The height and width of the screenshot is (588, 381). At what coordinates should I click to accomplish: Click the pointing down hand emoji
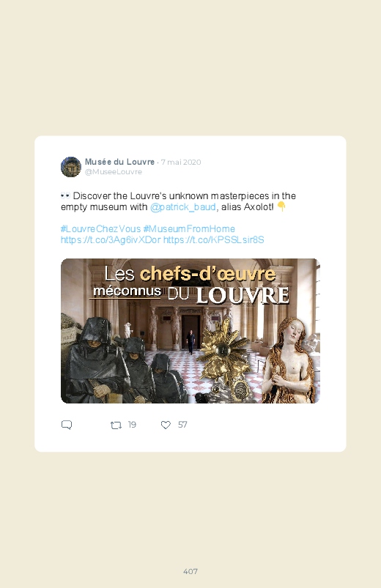tap(281, 206)
